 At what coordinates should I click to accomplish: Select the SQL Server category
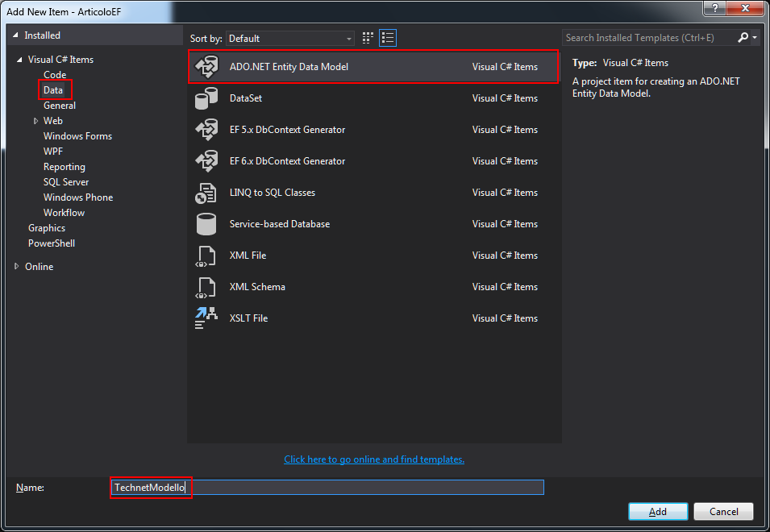pyautogui.click(x=66, y=182)
